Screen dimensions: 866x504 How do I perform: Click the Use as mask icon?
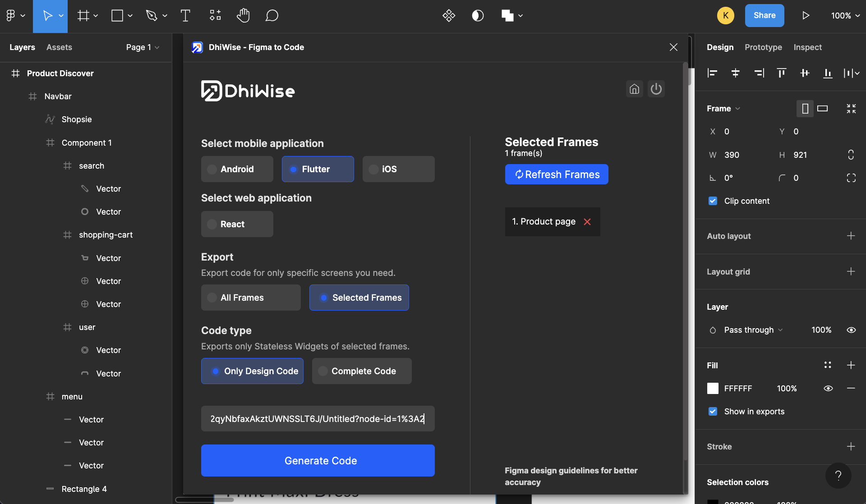[x=478, y=16]
